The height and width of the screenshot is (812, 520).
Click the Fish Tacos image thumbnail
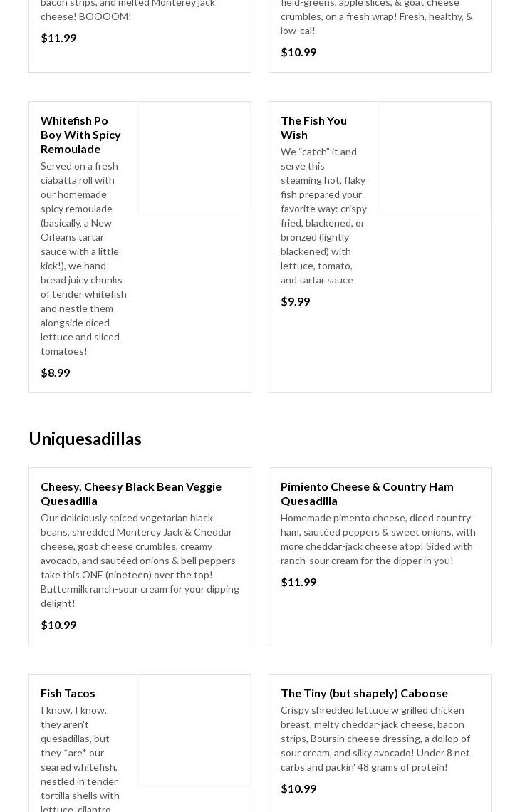(194, 731)
